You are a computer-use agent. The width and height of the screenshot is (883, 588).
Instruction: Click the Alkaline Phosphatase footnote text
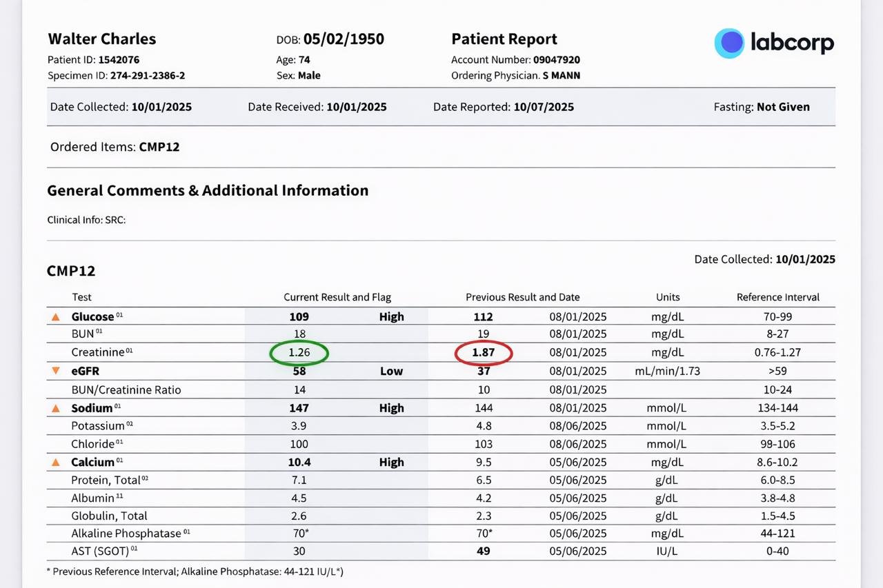pos(195,571)
